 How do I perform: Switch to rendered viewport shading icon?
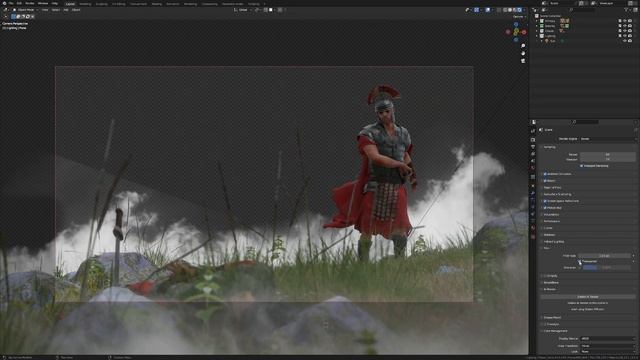[x=520, y=10]
